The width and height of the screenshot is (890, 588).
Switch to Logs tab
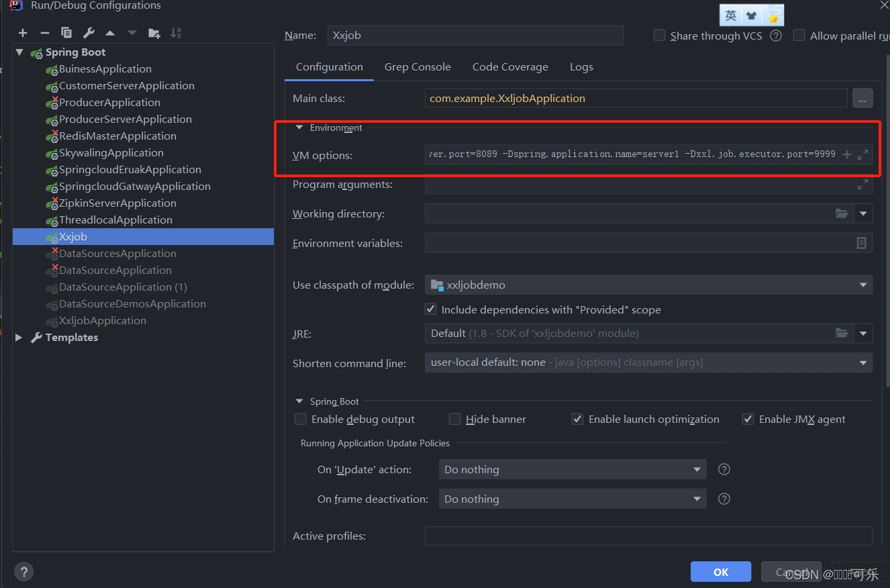coord(581,67)
